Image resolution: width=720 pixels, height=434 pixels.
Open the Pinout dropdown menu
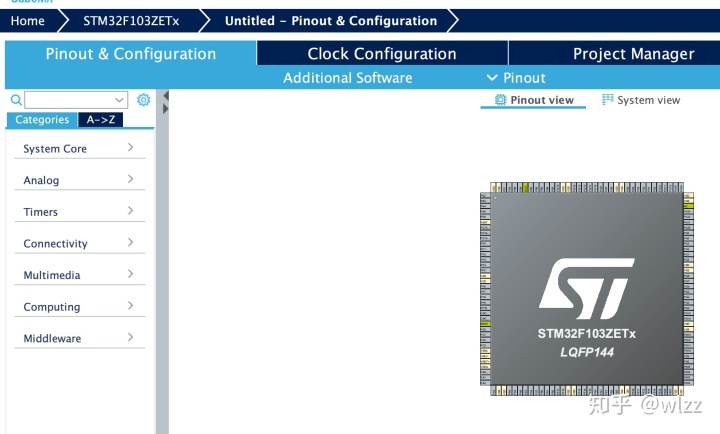[x=516, y=78]
